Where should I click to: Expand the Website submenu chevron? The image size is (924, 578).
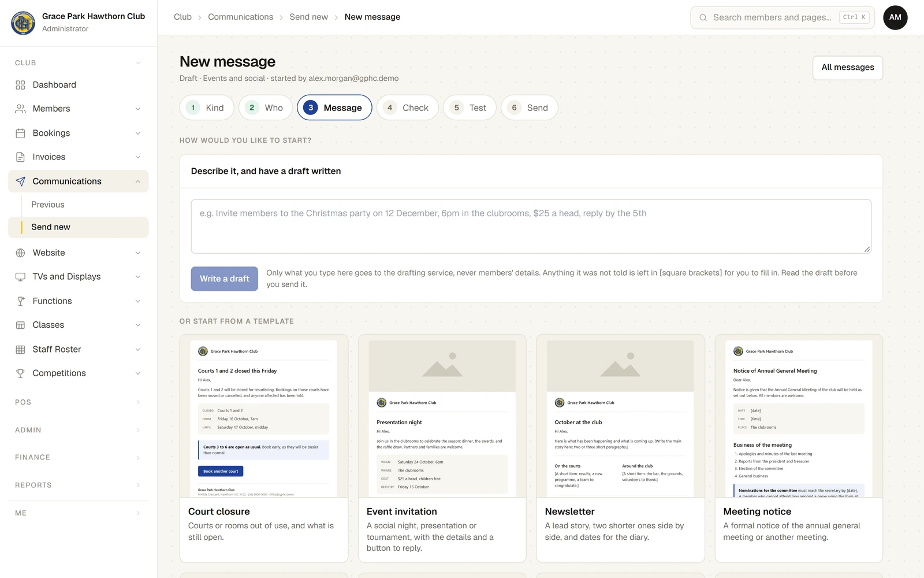click(x=138, y=253)
